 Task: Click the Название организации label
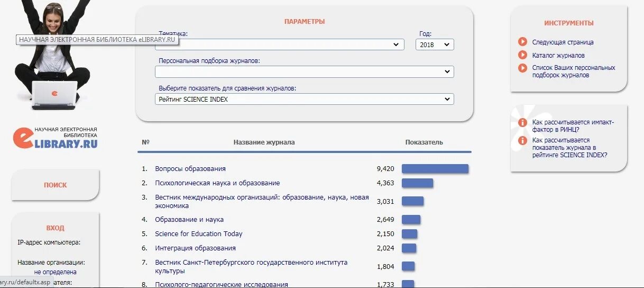click(x=51, y=262)
